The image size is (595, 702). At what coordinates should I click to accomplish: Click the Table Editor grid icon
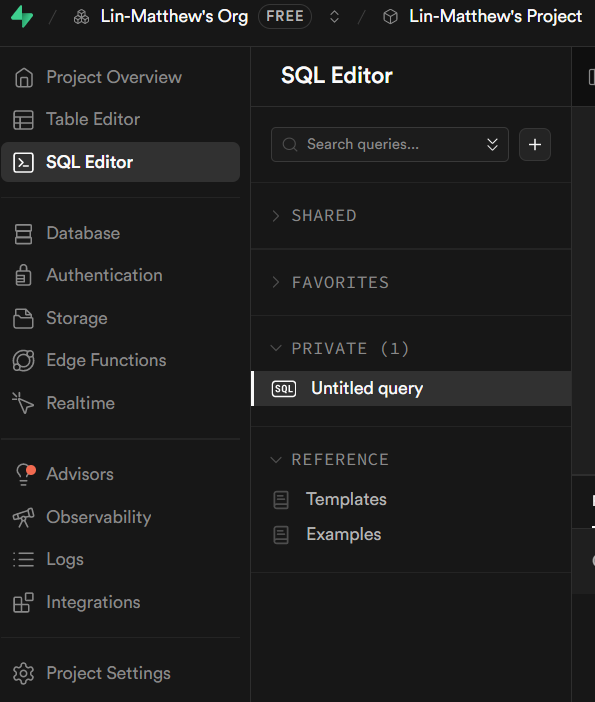(x=23, y=120)
